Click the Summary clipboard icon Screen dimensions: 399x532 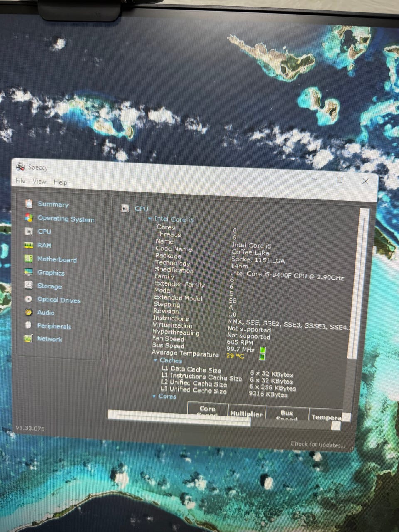[x=29, y=203]
